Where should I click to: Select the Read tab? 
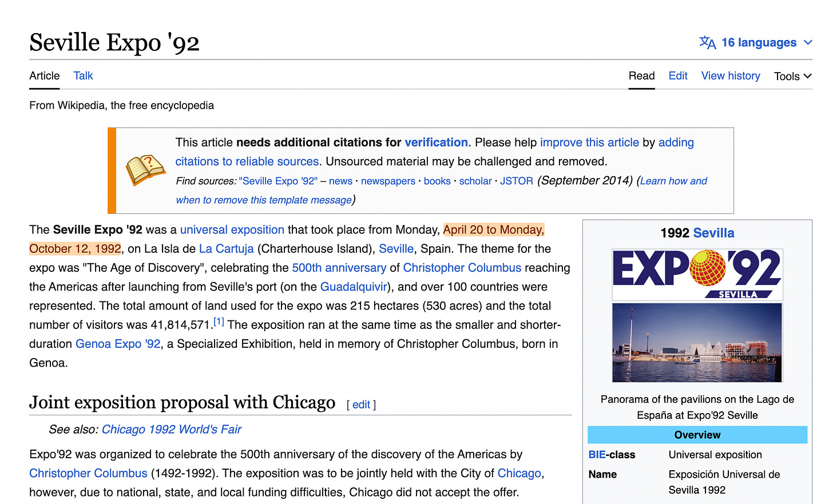641,76
